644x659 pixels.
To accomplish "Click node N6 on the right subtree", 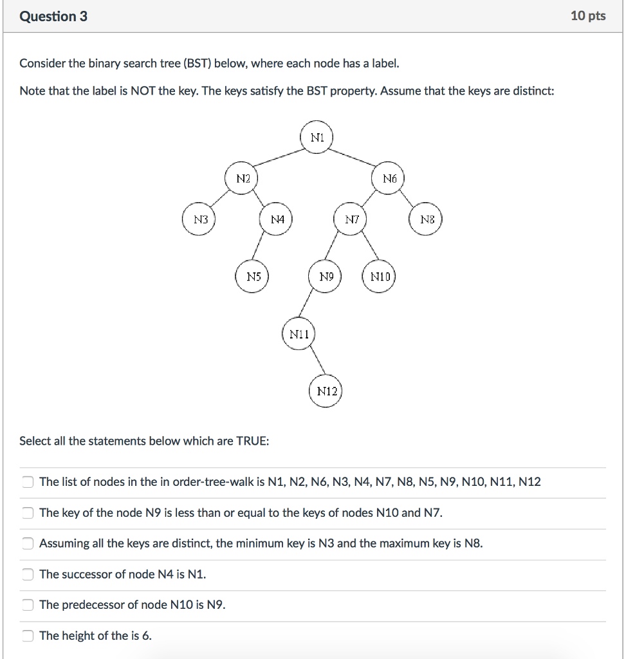I will (x=390, y=178).
